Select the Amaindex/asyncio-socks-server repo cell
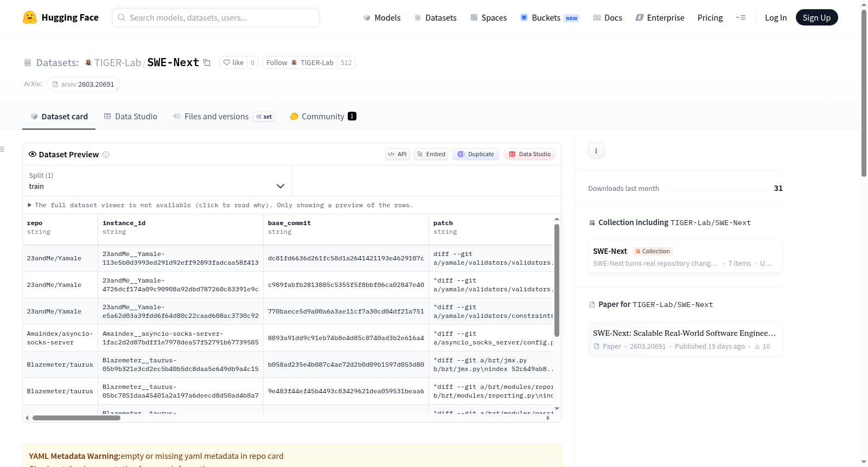 60,338
